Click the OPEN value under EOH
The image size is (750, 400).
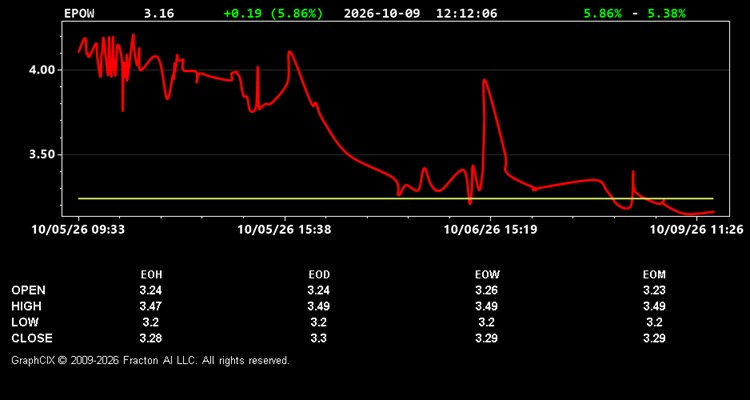pos(151,290)
